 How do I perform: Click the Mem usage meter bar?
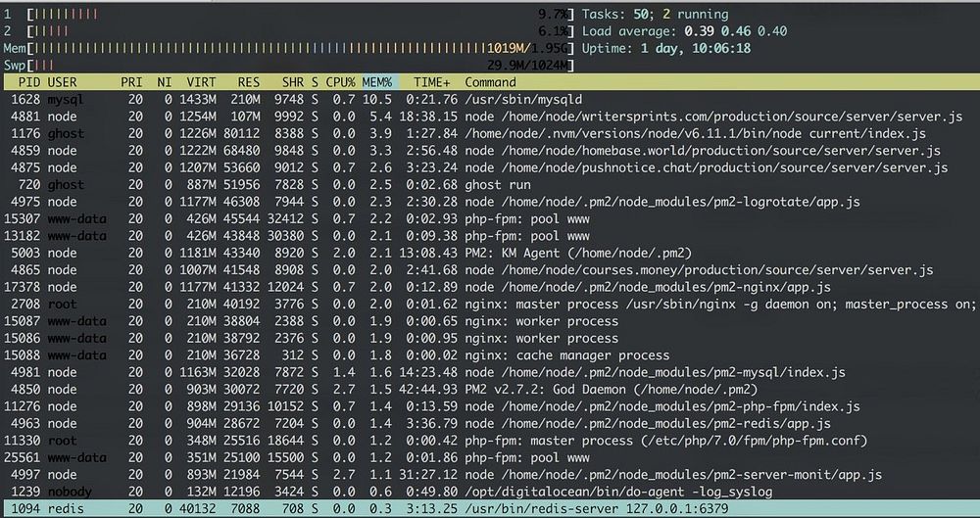300,48
